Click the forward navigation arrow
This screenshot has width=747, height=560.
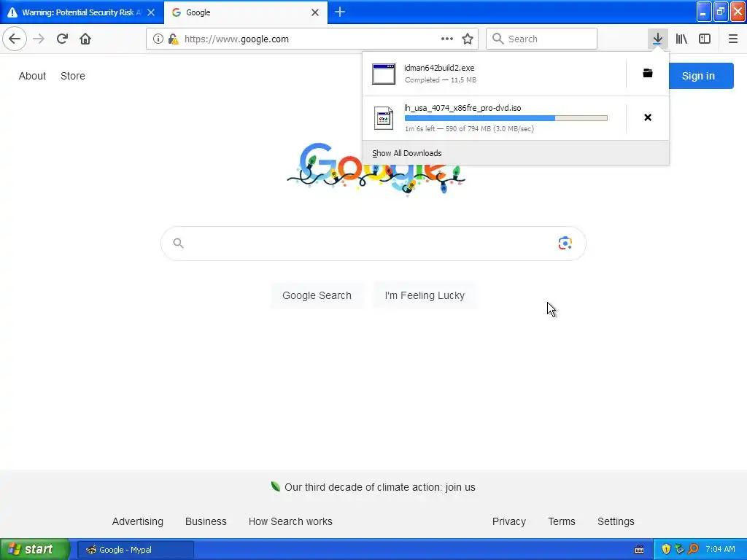[x=39, y=39]
